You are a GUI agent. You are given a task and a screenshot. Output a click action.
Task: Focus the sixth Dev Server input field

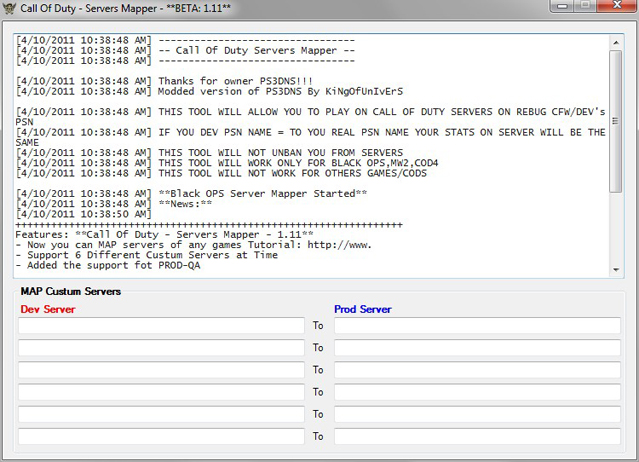161,436
